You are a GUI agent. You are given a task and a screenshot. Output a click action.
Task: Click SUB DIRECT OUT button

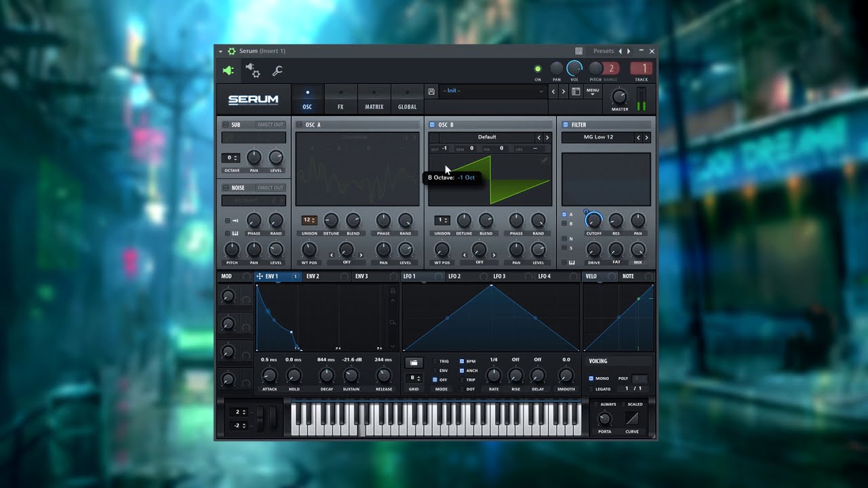271,125
